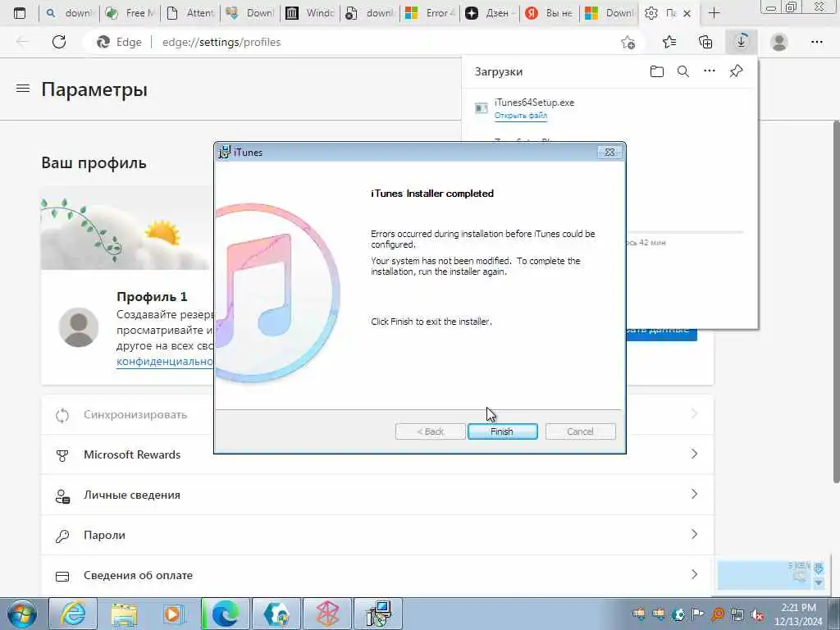Open the settings hamburger menu
The image size is (840, 630).
(22, 89)
